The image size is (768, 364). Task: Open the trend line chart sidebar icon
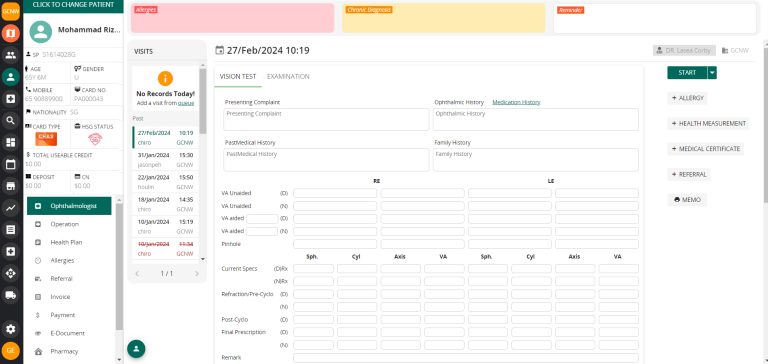(11, 208)
